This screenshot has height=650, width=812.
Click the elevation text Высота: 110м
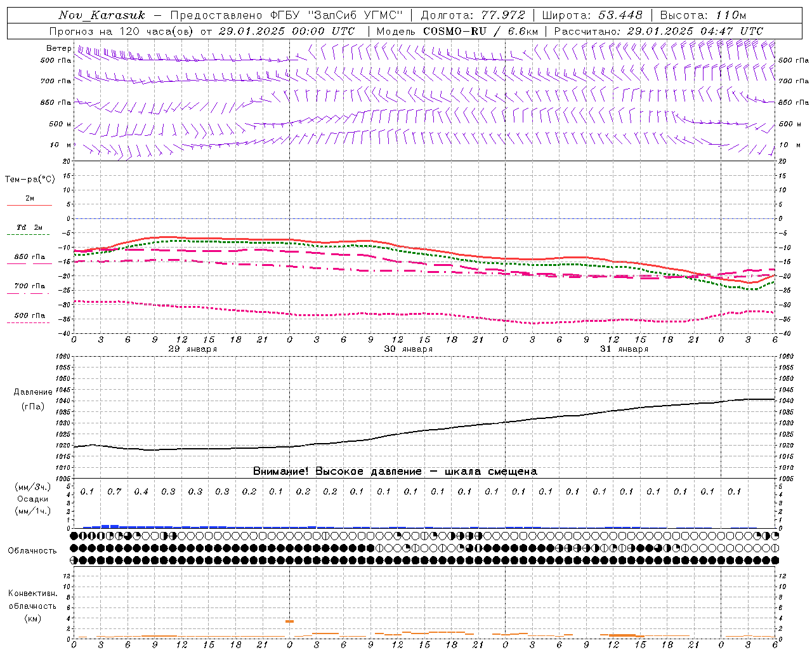pyautogui.click(x=703, y=15)
